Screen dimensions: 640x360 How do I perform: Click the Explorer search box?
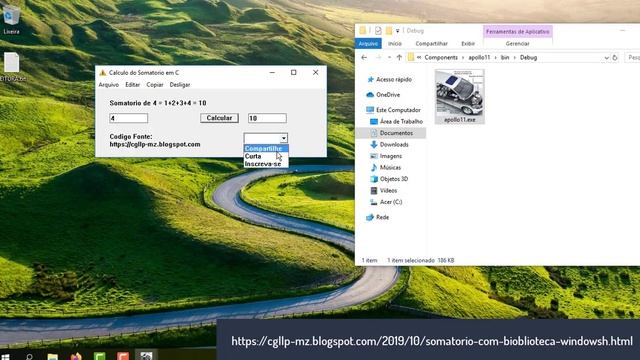point(632,58)
